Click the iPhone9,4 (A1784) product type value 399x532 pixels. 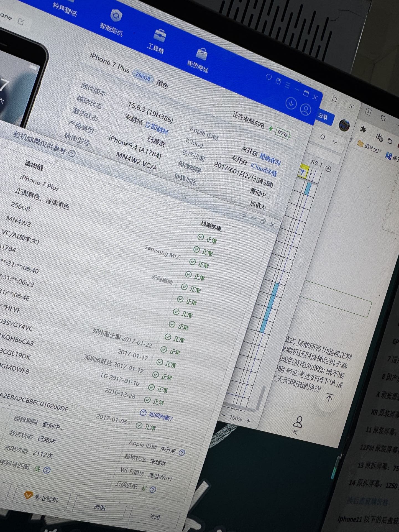(x=135, y=147)
